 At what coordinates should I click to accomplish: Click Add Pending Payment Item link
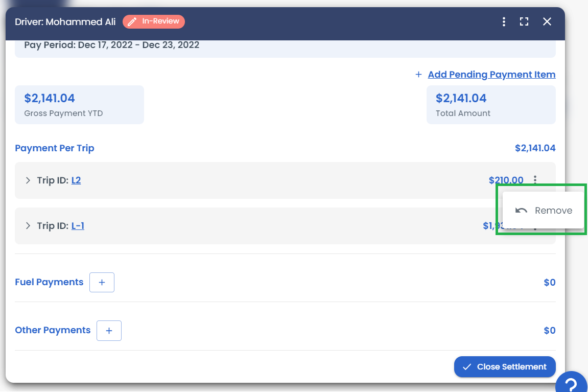tap(491, 75)
